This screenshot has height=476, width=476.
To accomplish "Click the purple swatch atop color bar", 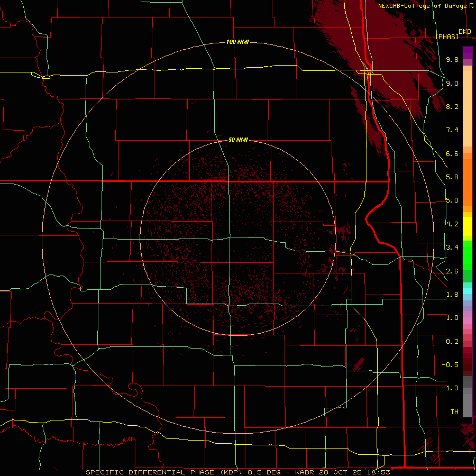I will coord(467,53).
